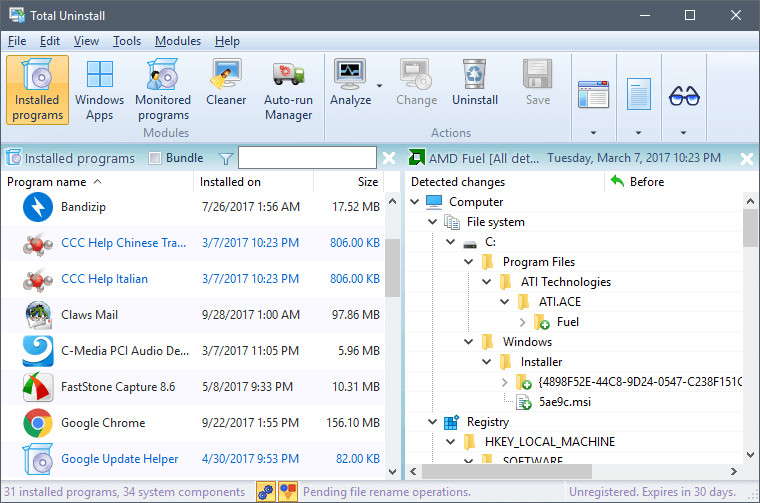Select Google Chrome in program list
The height and width of the screenshot is (503, 760).
(x=103, y=423)
